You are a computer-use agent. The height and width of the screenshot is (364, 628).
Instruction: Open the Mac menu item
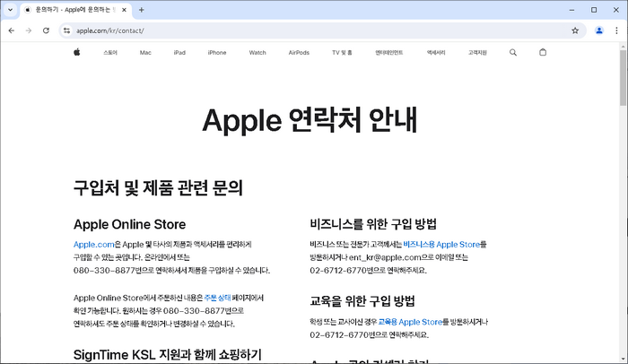coord(145,53)
